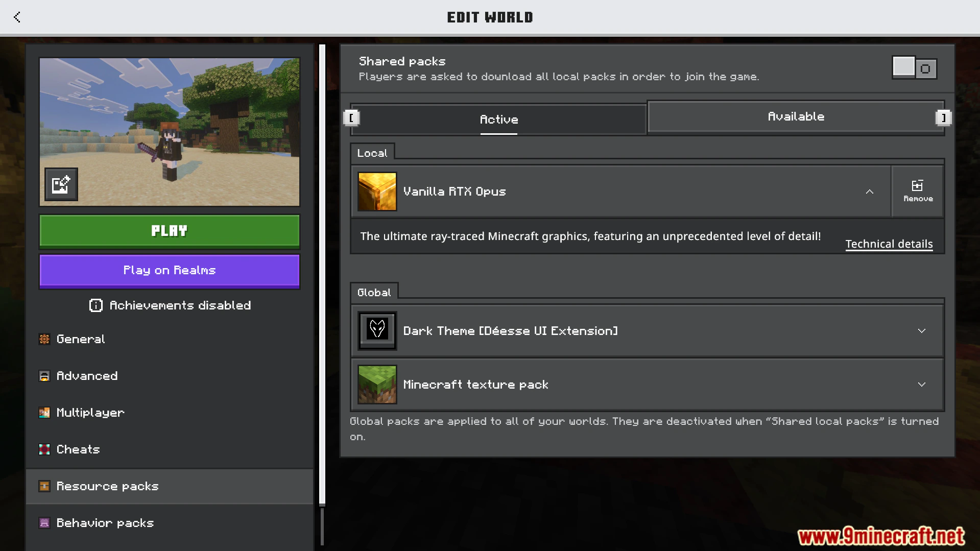Click the Achievements disabled info icon
Viewport: 980px width, 551px height.
[x=95, y=305]
